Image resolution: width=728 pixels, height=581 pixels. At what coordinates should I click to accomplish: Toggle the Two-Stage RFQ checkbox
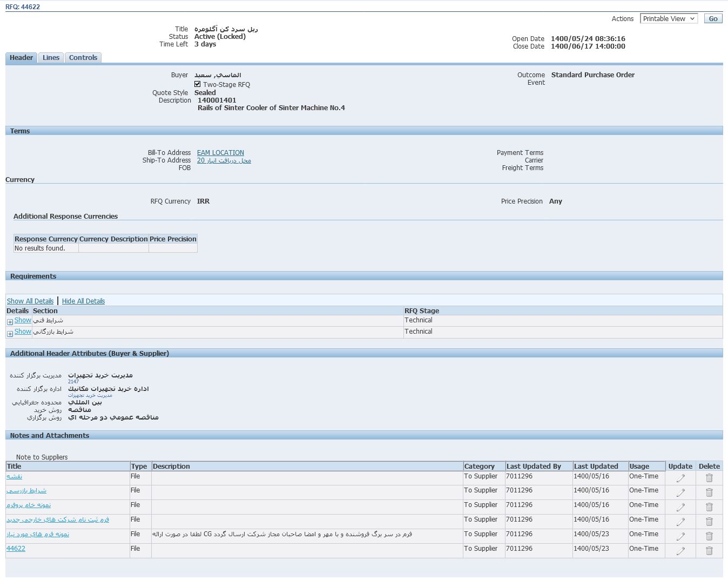pos(198,84)
